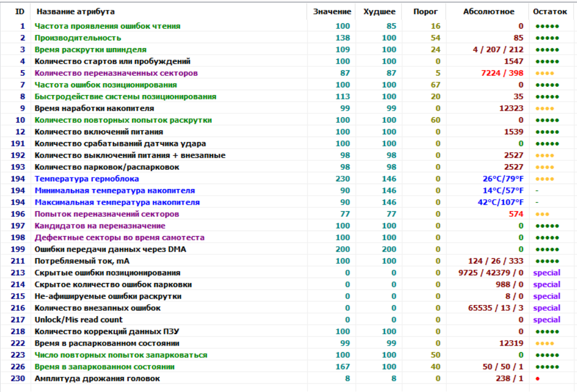Click the yellow dots for 'Количество переназначенных секторов'
The height and width of the screenshot is (392, 577).
click(x=544, y=74)
